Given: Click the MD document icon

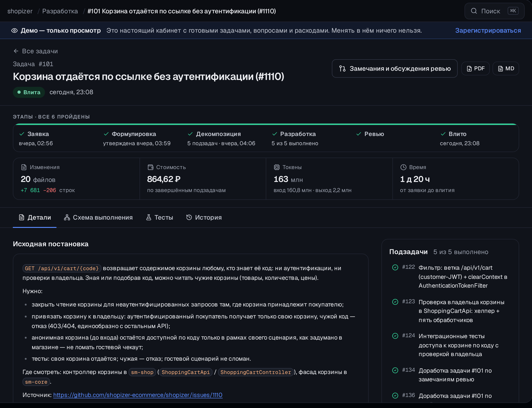Looking at the screenshot, I should (500, 69).
